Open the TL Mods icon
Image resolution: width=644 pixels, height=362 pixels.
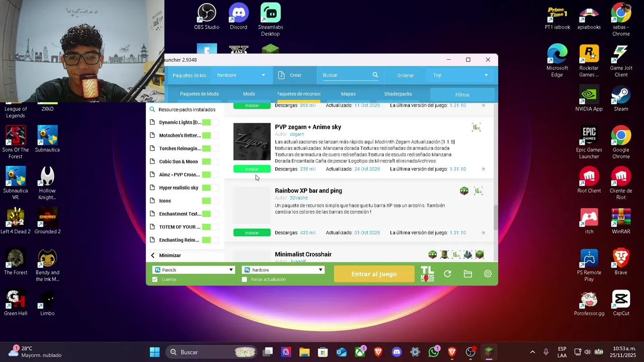point(427,274)
